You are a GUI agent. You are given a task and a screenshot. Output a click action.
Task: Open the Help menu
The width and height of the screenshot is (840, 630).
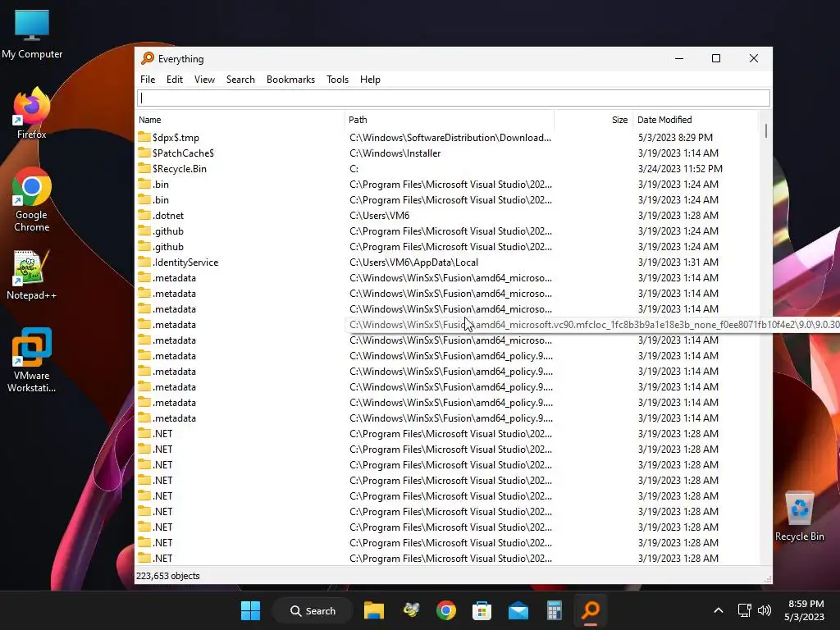pos(370,80)
